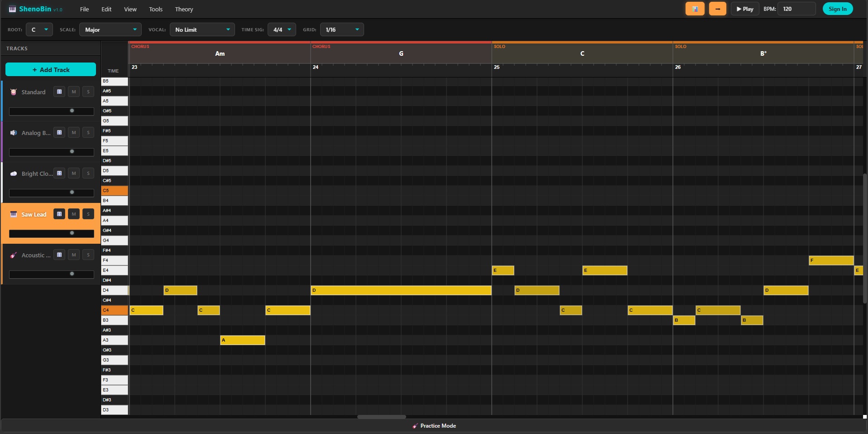This screenshot has height=434, width=868.
Task: Click the orange bar-chart icon button
Action: (x=695, y=9)
